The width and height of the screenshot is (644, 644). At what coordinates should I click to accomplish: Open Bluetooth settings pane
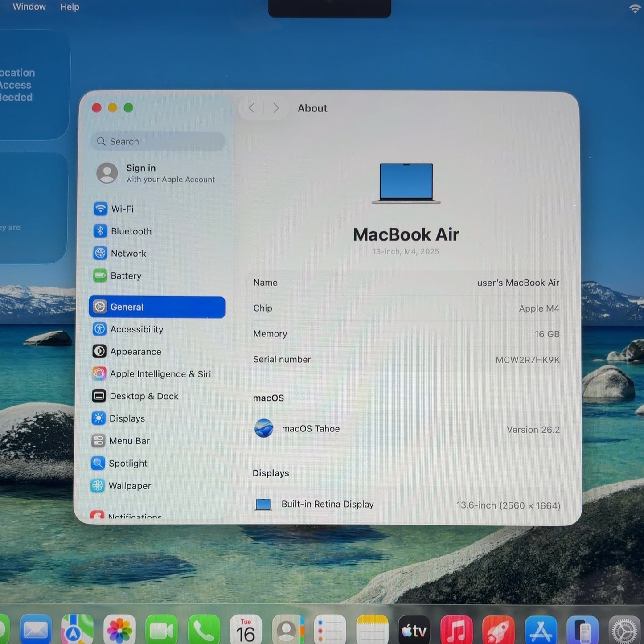point(123,231)
